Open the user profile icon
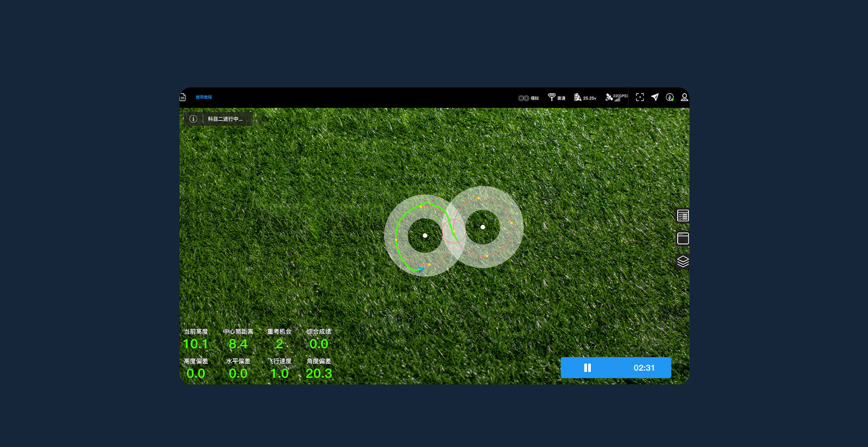Screen dimensions: 868x447 click(684, 97)
